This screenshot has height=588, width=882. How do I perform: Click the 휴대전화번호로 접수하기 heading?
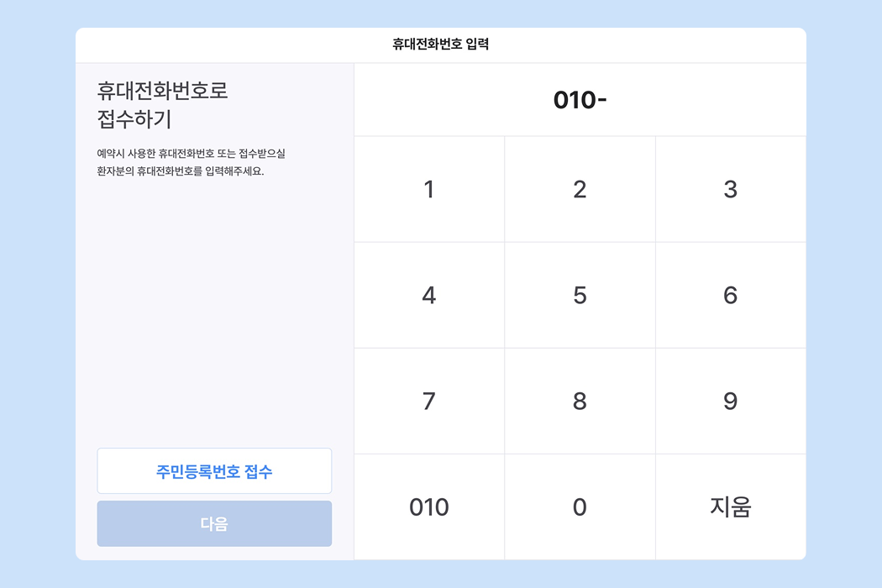point(162,104)
